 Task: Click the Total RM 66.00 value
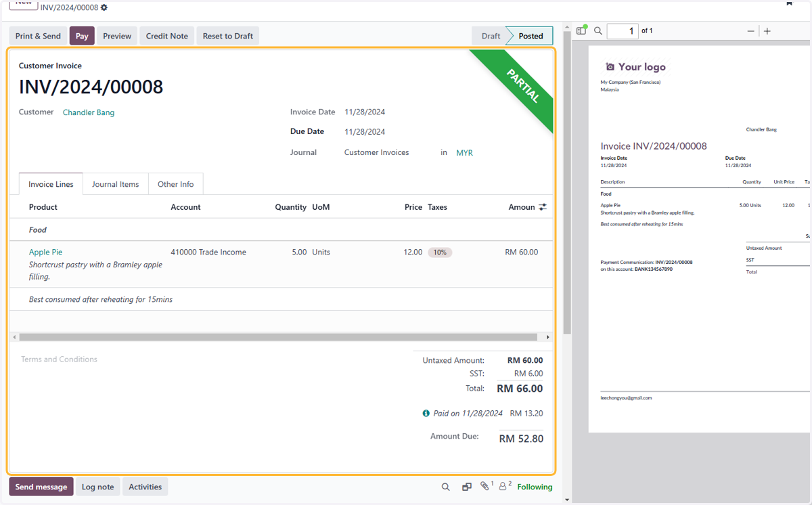(520, 389)
